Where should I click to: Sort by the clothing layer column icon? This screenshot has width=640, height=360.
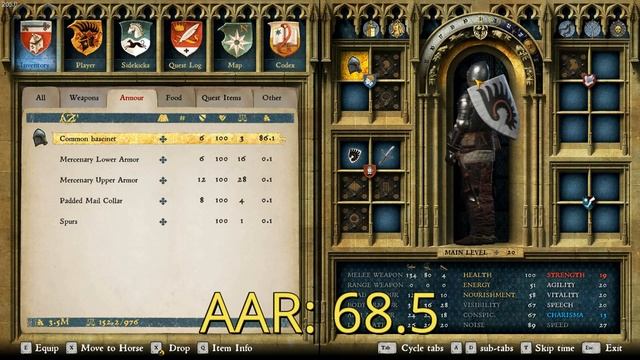coord(163,118)
